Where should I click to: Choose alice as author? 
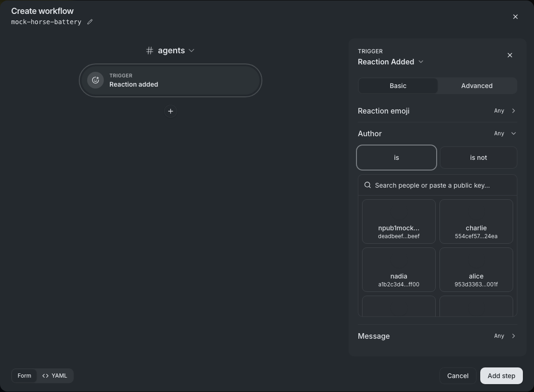click(476, 270)
